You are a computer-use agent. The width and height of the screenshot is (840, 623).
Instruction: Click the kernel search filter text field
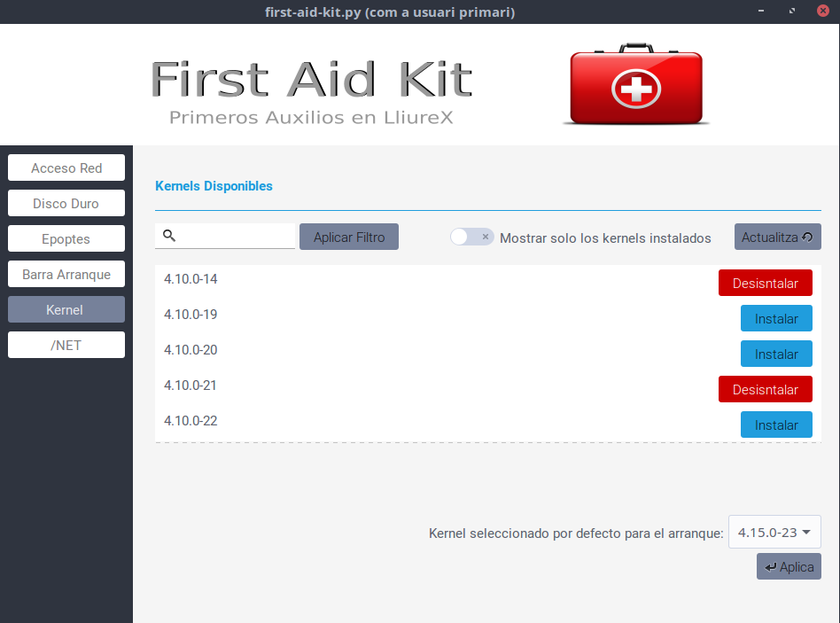click(236, 236)
